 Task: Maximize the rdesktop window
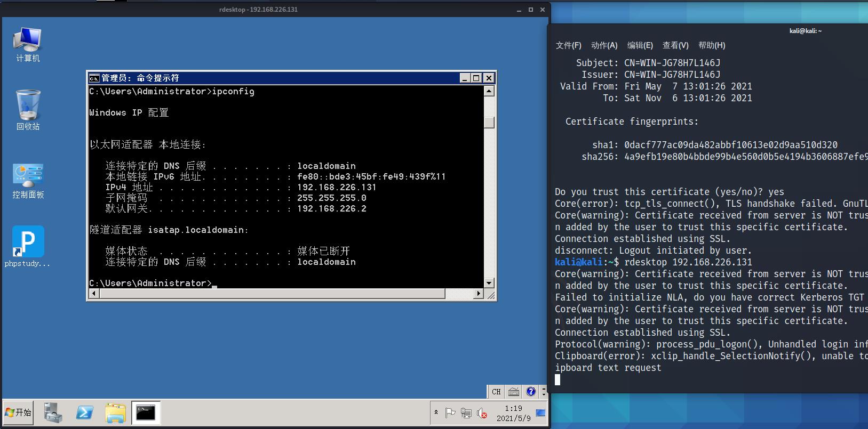tap(531, 10)
